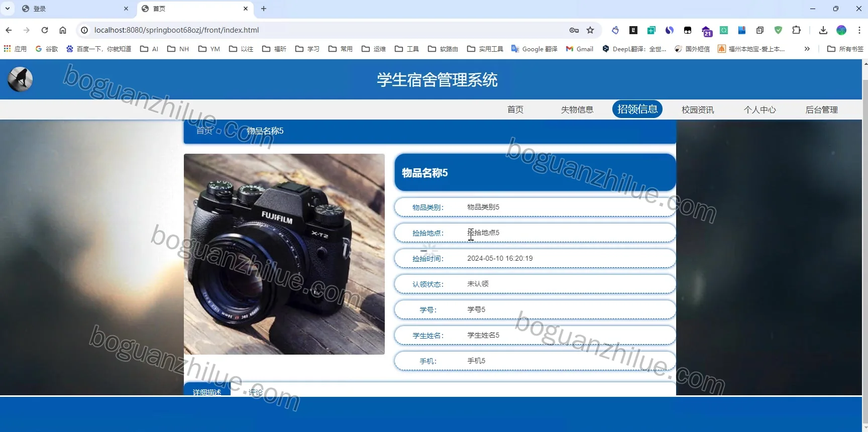Expand the 学习 bookmark folder

pos(307,49)
